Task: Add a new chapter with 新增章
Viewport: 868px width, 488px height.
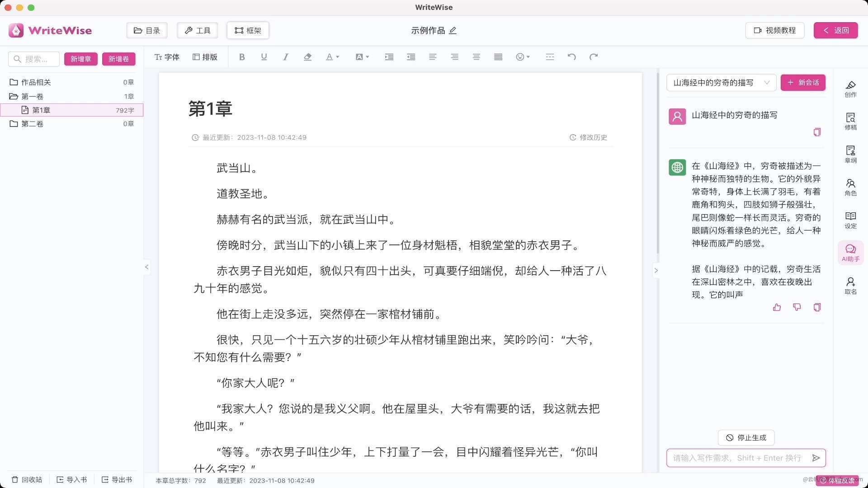Action: [80, 59]
